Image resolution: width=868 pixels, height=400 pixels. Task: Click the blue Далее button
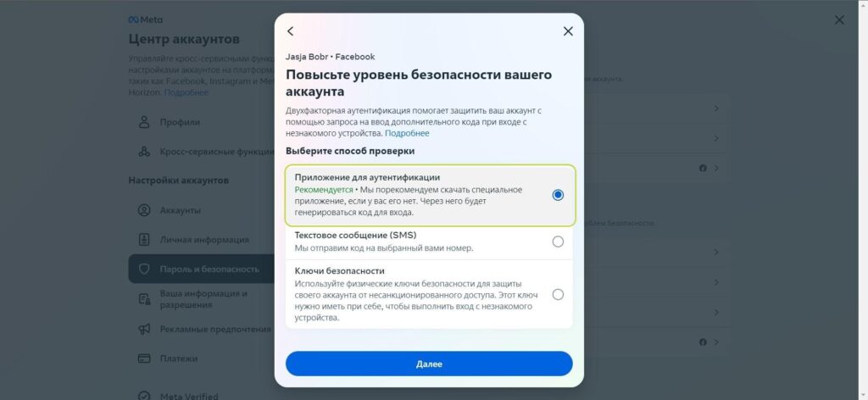429,364
